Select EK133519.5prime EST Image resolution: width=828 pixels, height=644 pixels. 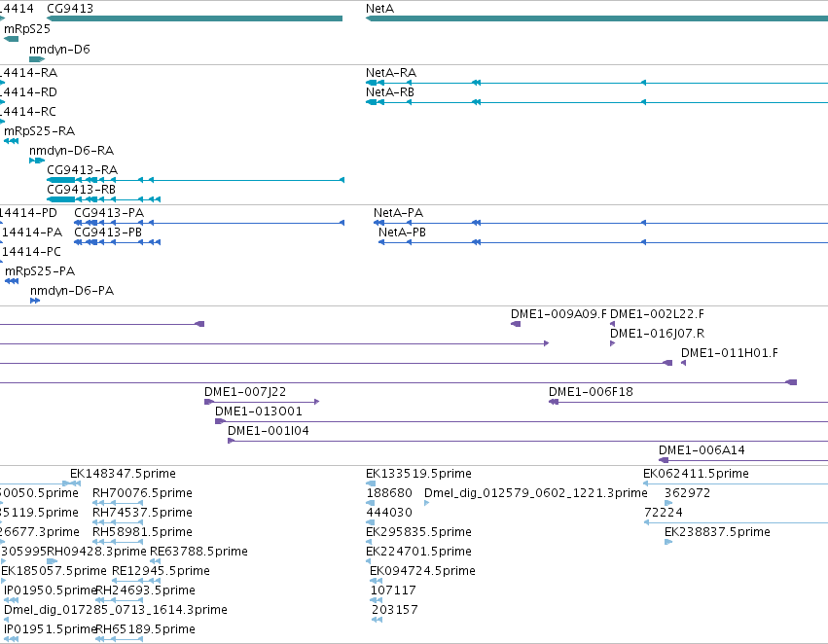pos(371,483)
